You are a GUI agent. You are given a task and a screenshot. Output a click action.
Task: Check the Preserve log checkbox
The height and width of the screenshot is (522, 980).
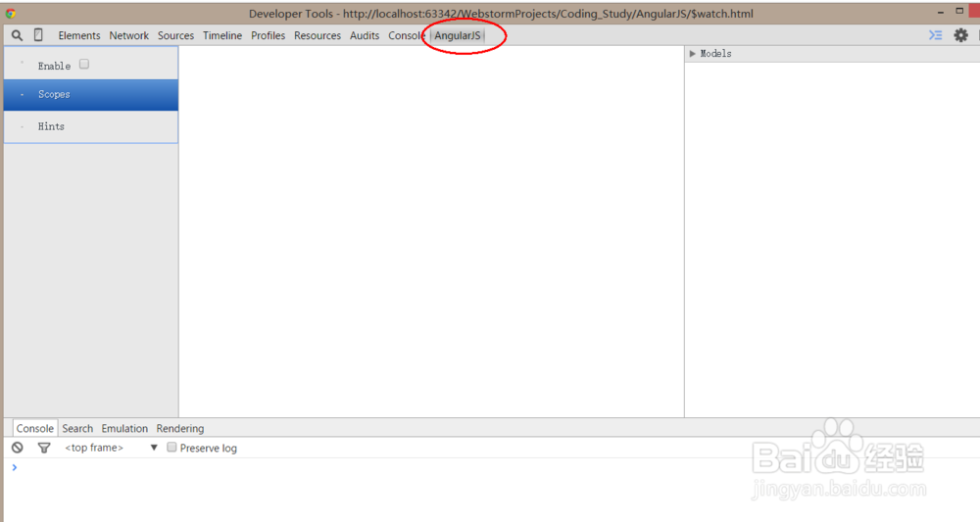pyautogui.click(x=171, y=447)
